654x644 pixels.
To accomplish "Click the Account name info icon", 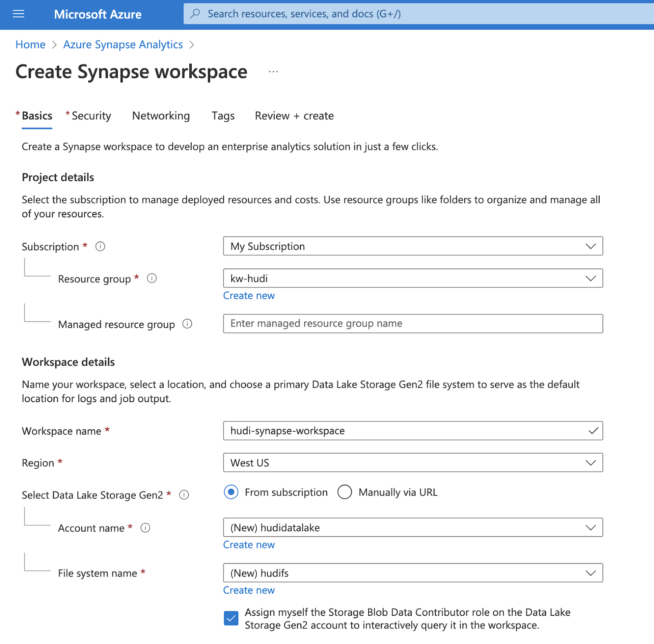I will [x=146, y=528].
